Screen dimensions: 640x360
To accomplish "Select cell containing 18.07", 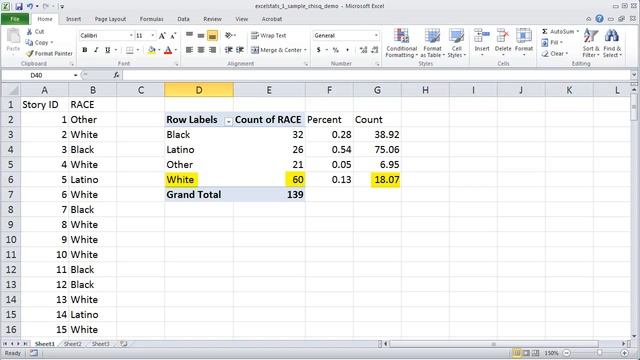I will coord(378,180).
